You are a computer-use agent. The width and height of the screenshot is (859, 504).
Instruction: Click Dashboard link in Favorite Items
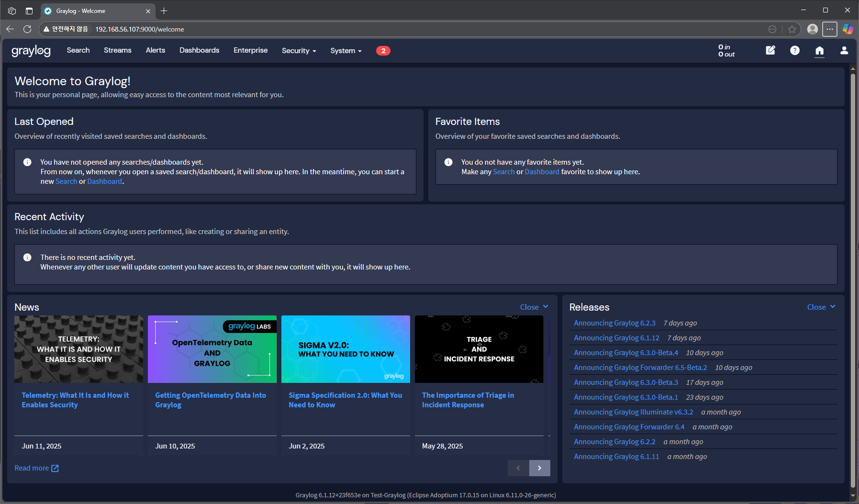pos(542,172)
